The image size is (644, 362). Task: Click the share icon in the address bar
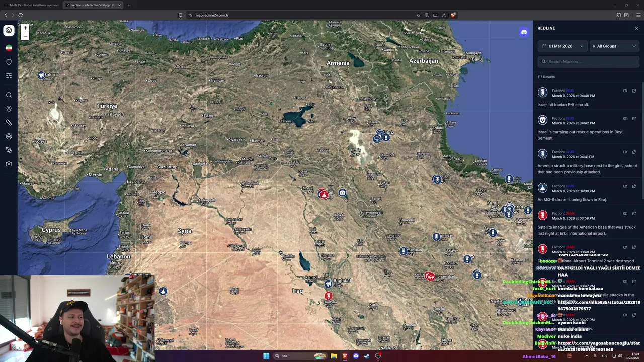[443, 15]
